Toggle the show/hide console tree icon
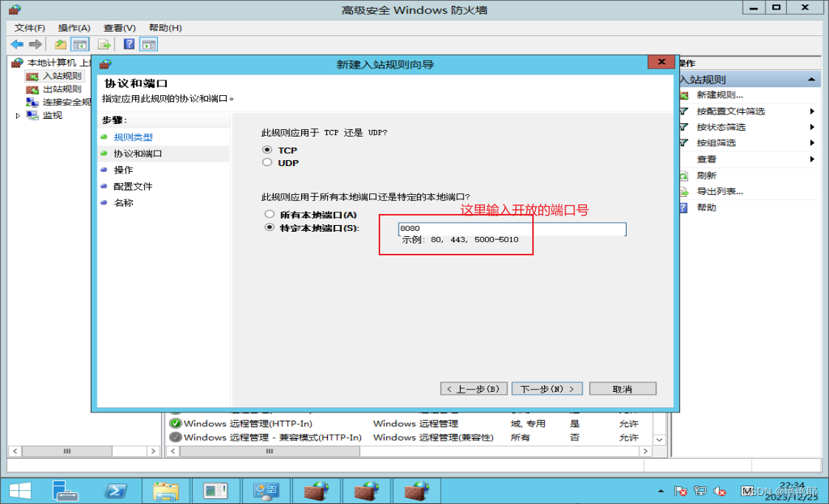Viewport: 829px width, 504px height. pos(80,44)
